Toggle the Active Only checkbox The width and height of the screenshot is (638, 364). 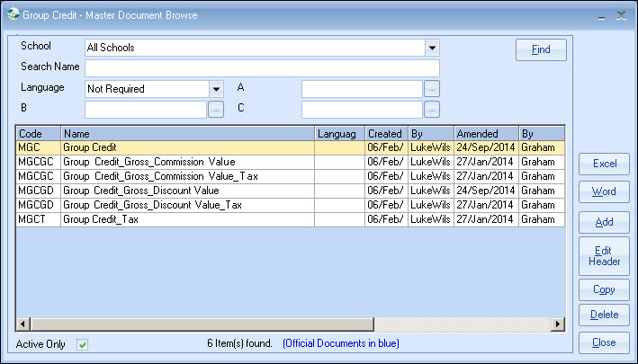click(x=83, y=344)
